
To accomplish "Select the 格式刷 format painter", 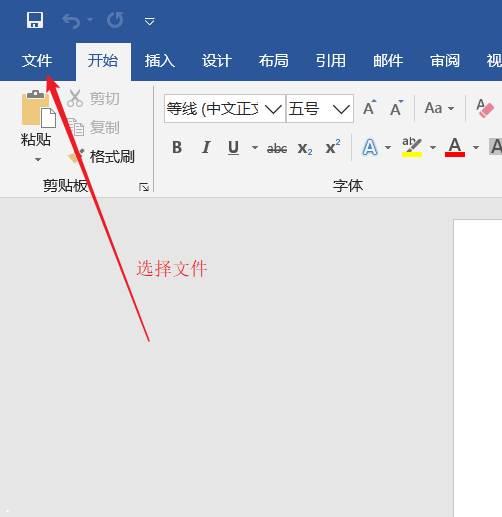I will (101, 156).
